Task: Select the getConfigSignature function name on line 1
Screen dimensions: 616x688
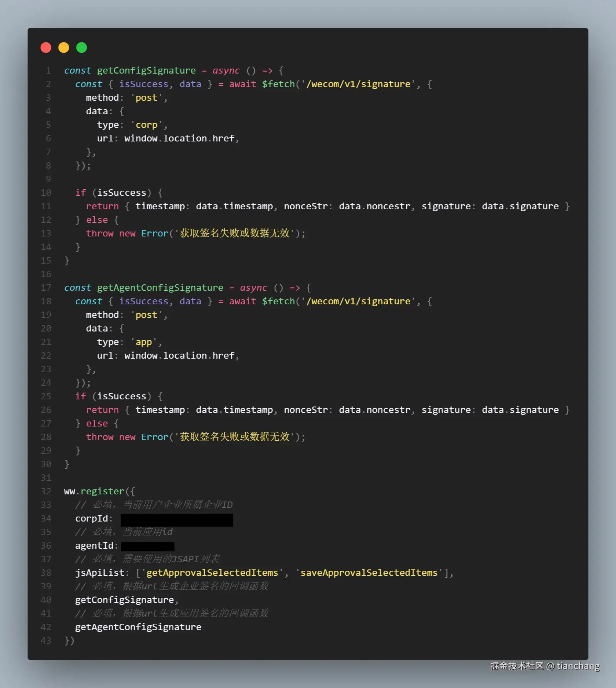Action: pos(146,70)
